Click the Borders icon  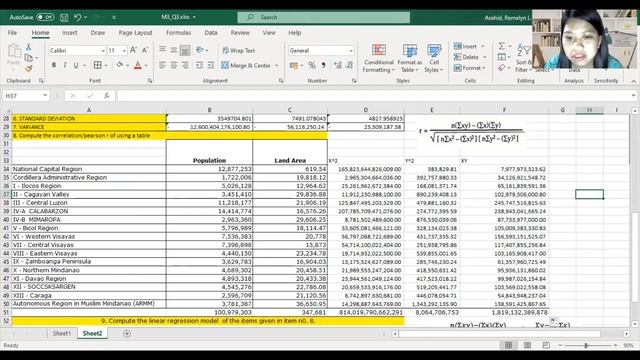coord(98,65)
